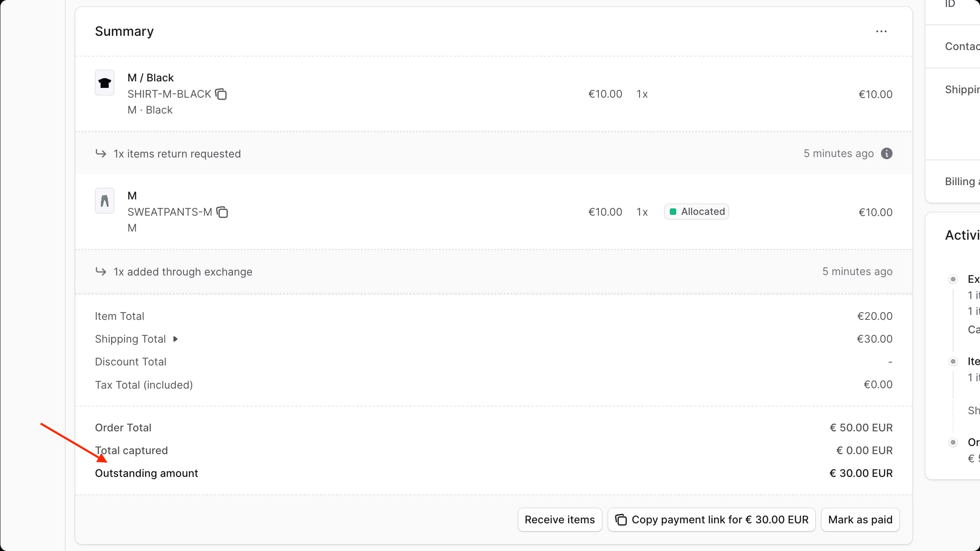Click the black shirt product thumbnail

click(105, 83)
